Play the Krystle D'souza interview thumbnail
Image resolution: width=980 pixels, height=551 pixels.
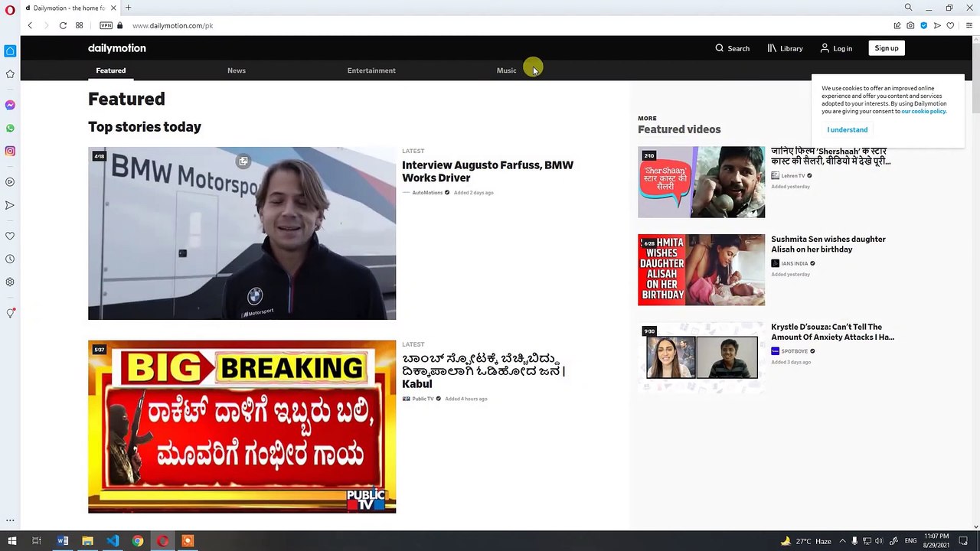click(701, 357)
